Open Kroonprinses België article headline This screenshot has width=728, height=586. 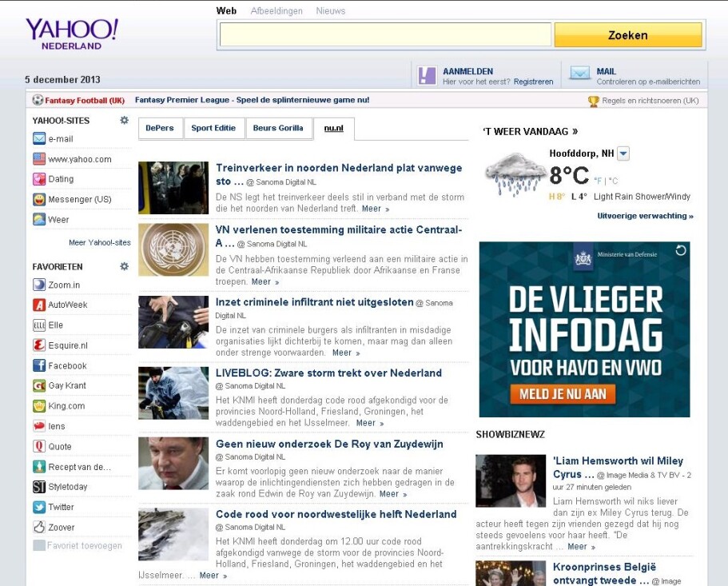tap(604, 573)
